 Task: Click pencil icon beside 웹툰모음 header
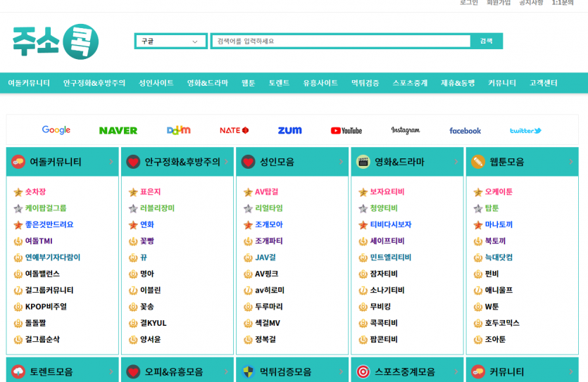(x=478, y=162)
